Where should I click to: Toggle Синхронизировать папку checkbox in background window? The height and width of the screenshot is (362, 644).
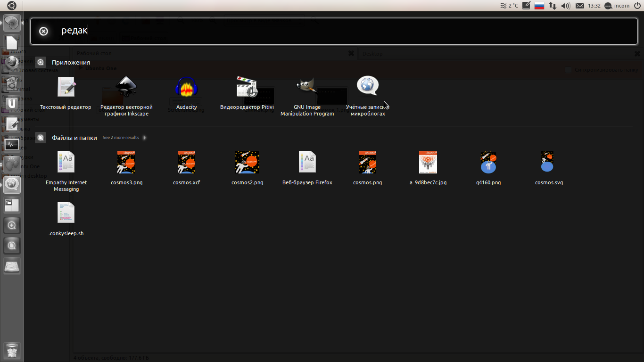click(568, 70)
